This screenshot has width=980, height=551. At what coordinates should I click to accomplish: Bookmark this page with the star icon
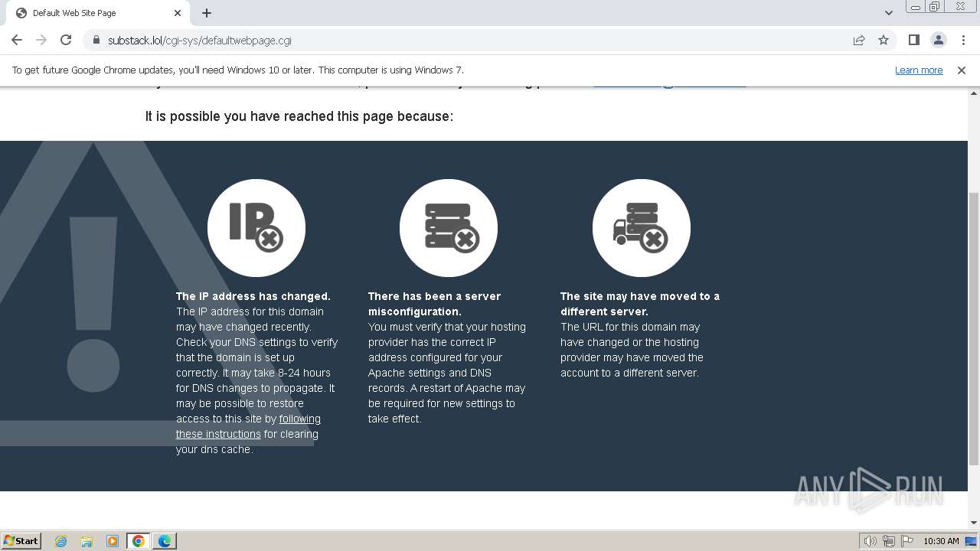pyautogui.click(x=884, y=40)
